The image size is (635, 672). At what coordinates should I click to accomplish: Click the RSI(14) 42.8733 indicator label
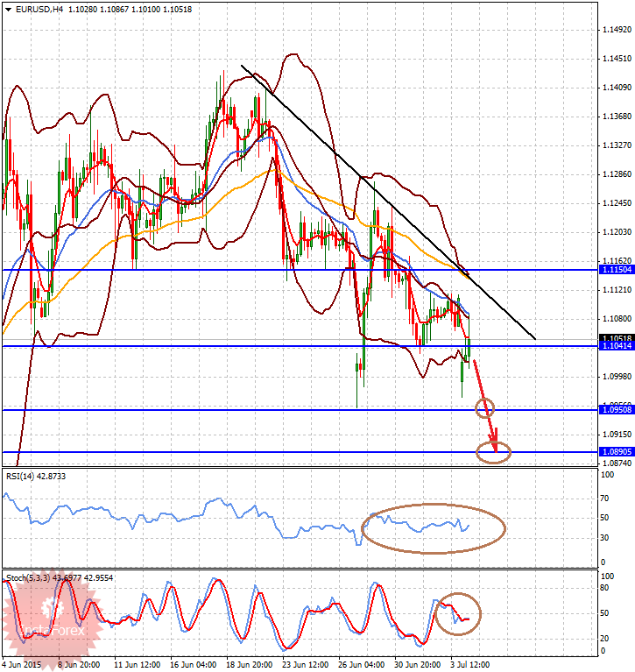[x=36, y=476]
